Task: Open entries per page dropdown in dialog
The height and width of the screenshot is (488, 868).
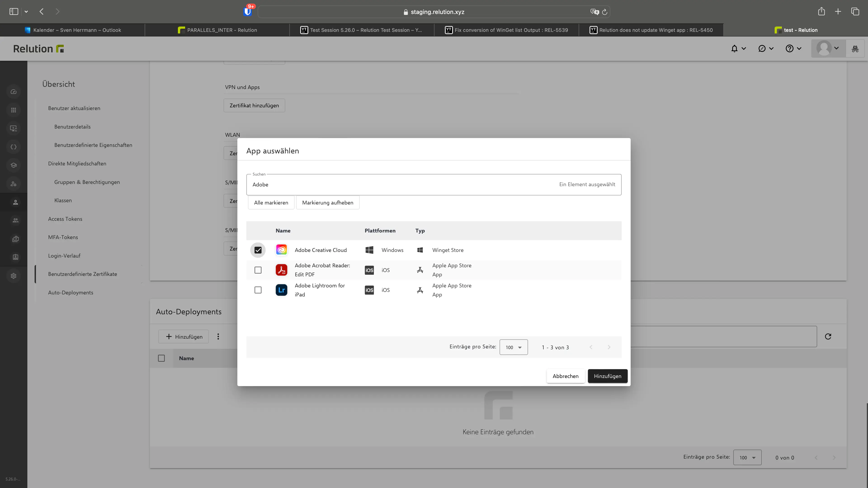Action: pyautogui.click(x=513, y=347)
